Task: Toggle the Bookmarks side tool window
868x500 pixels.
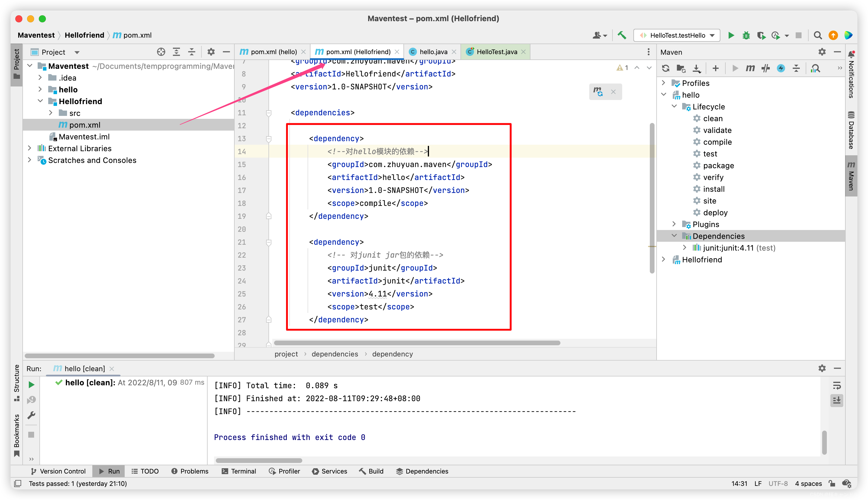Action: click(16, 435)
